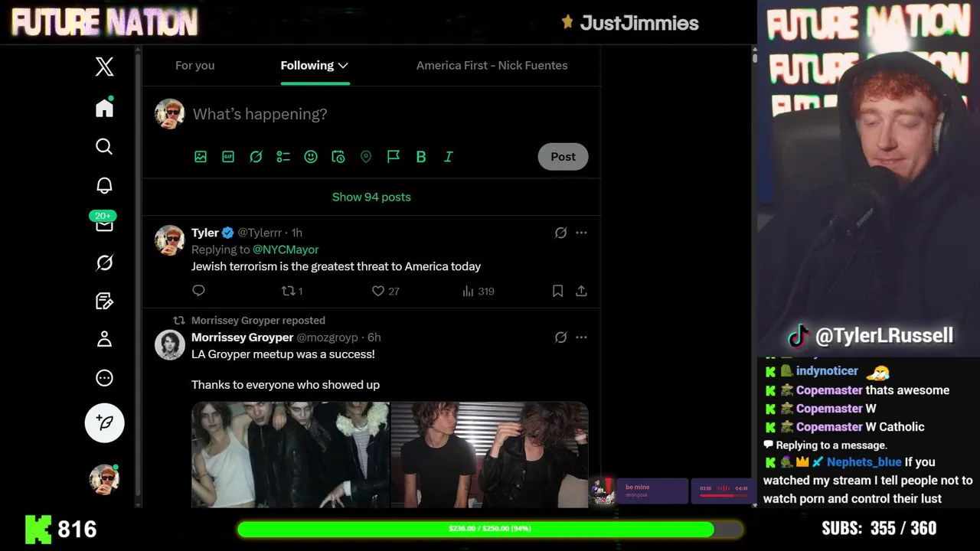Repost Tyler's post with 1 repost

click(292, 291)
